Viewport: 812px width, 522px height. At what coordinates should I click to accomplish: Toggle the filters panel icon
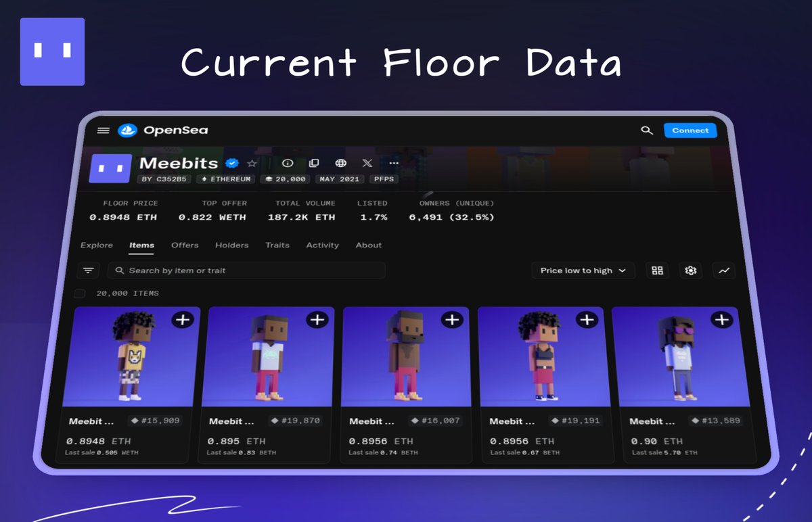(x=88, y=270)
